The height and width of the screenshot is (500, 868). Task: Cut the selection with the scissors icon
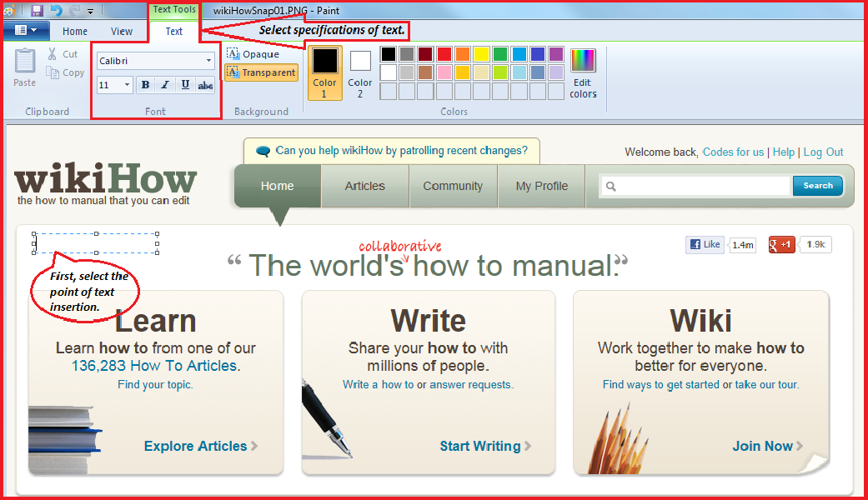[52, 53]
